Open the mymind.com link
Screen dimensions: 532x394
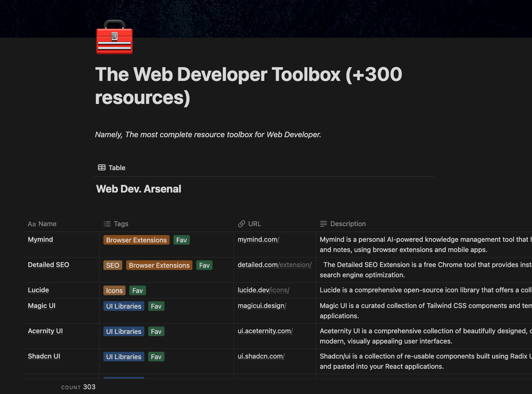(x=258, y=239)
